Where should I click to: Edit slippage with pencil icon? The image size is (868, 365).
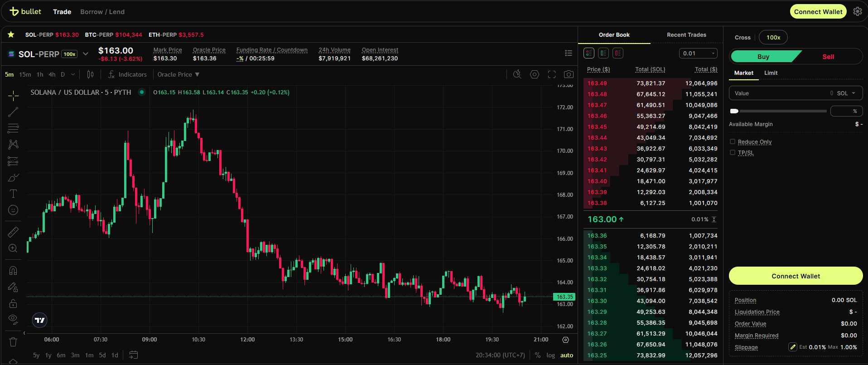click(x=793, y=347)
